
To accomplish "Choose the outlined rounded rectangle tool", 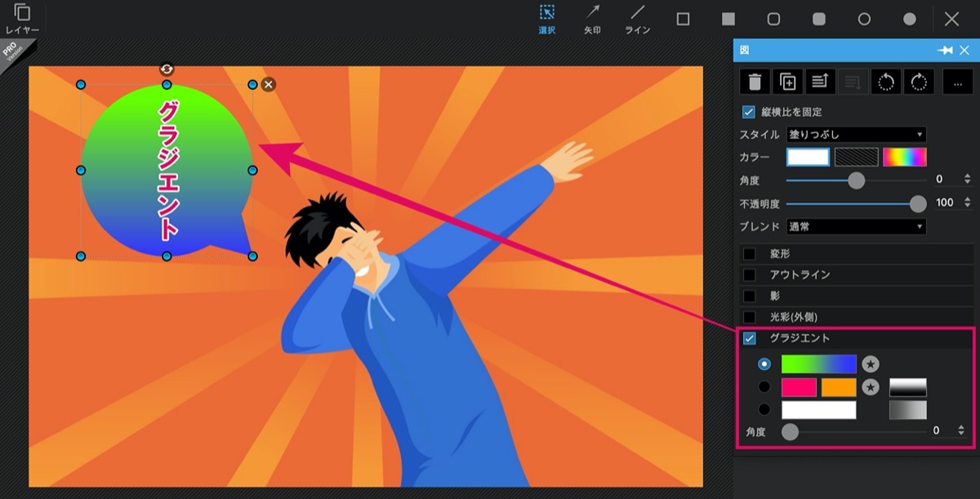I will point(773,19).
